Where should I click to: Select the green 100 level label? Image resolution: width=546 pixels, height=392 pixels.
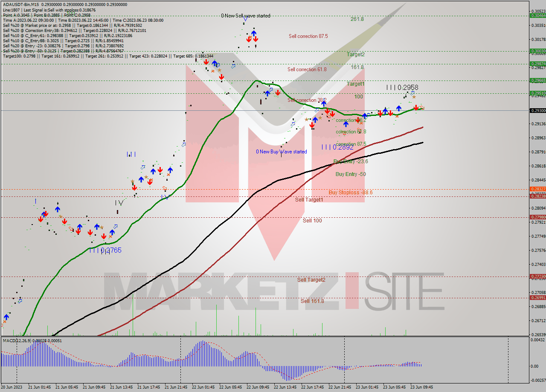[359, 97]
